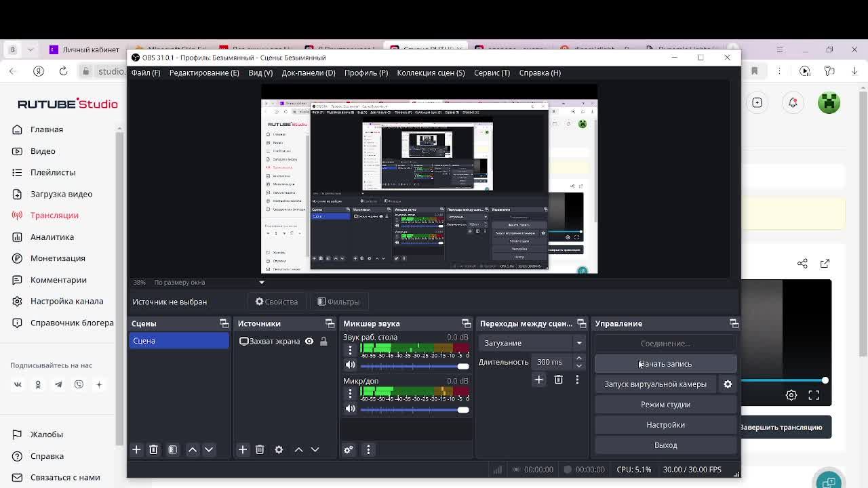Click Выход button in OBS
This screenshot has width=868, height=488.
(x=665, y=445)
